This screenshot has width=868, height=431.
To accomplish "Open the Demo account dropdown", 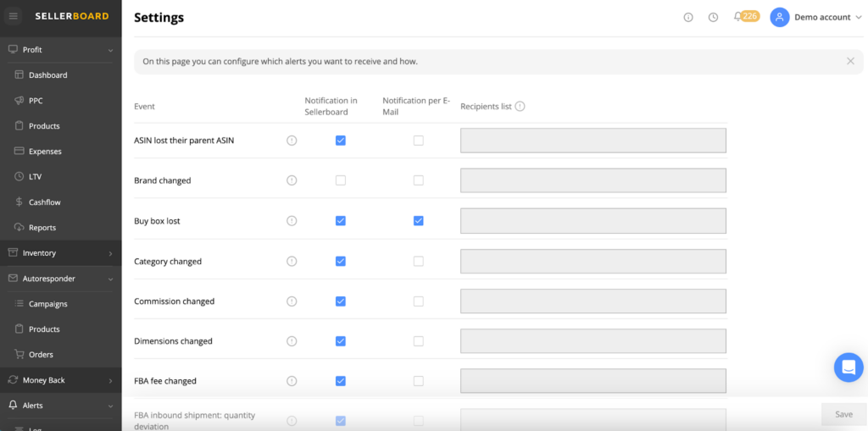I will [x=828, y=17].
